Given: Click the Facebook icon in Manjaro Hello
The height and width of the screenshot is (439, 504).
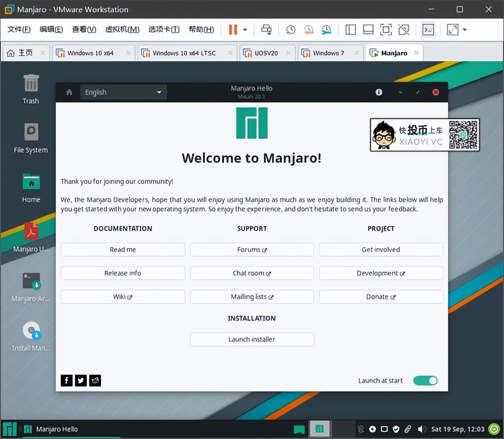Looking at the screenshot, I should (x=67, y=380).
